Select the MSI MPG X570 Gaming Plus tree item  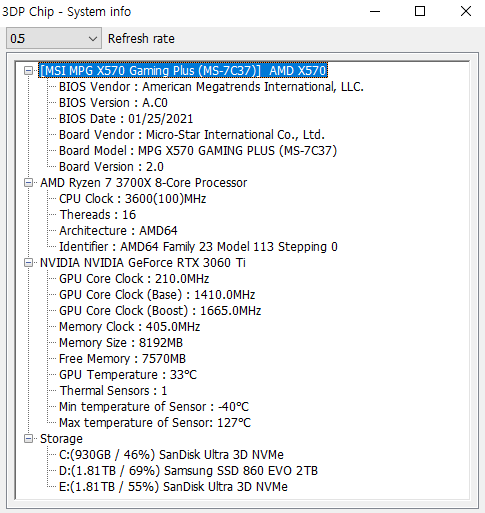point(183,71)
